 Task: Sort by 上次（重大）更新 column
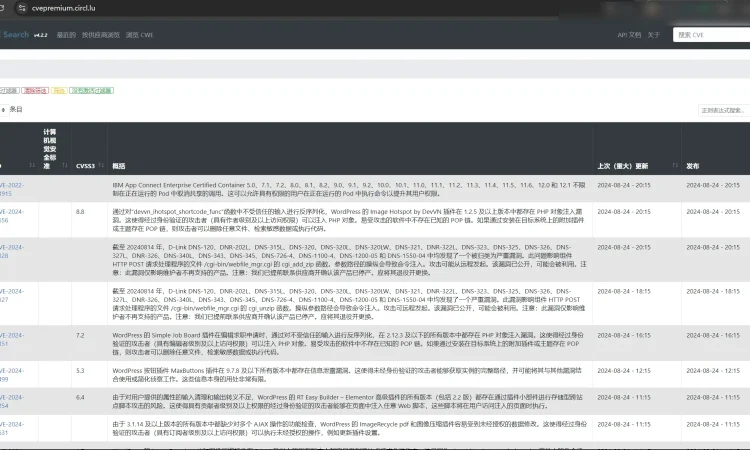click(621, 165)
